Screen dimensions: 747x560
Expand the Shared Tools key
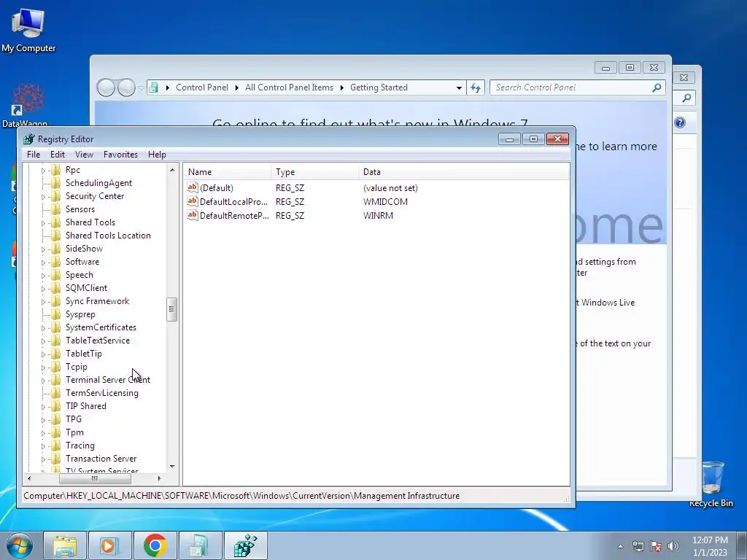click(43, 222)
